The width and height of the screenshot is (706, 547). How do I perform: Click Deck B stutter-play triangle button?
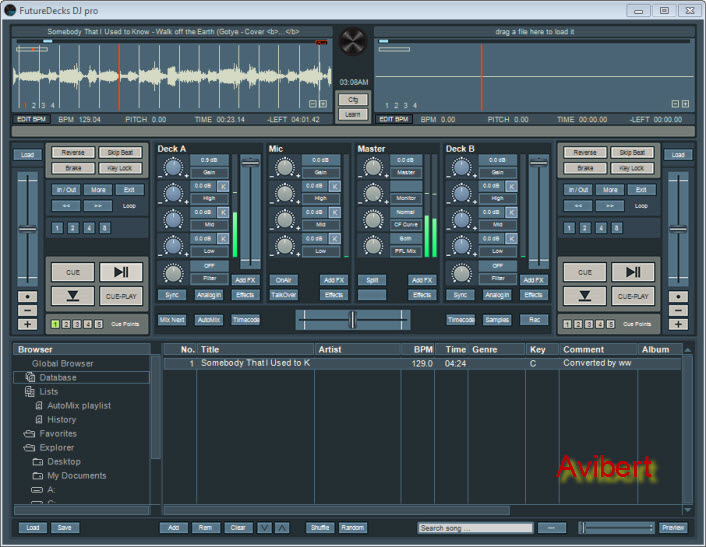coord(584,296)
